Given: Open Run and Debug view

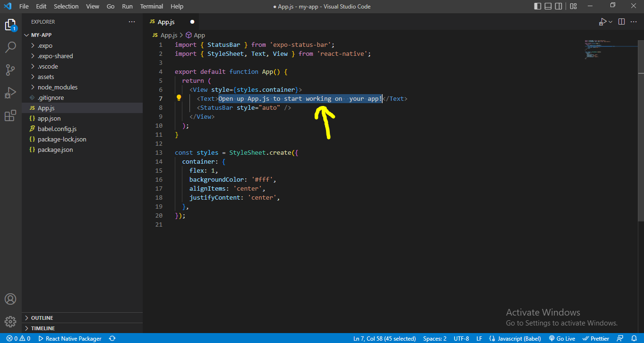Looking at the screenshot, I should tap(10, 93).
